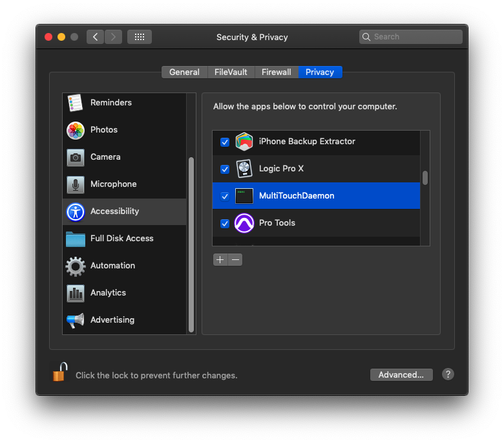
Task: Click the Pro Tools app icon
Action: tap(244, 223)
